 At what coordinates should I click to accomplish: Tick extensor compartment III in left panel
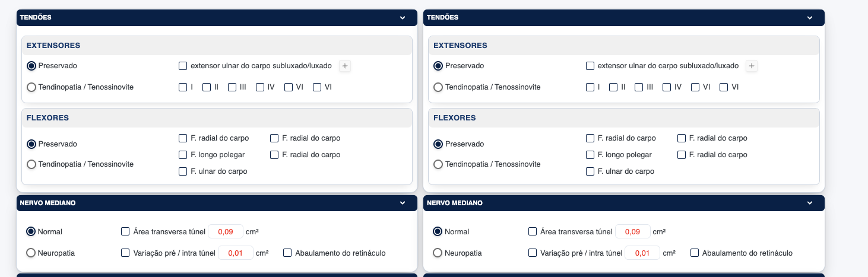pos(232,87)
